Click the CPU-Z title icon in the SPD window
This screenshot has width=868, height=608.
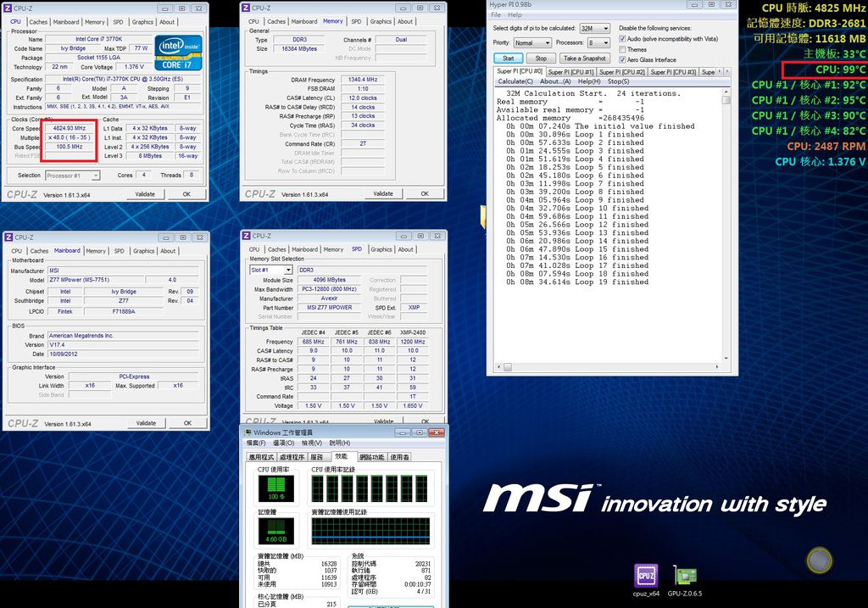(x=247, y=236)
